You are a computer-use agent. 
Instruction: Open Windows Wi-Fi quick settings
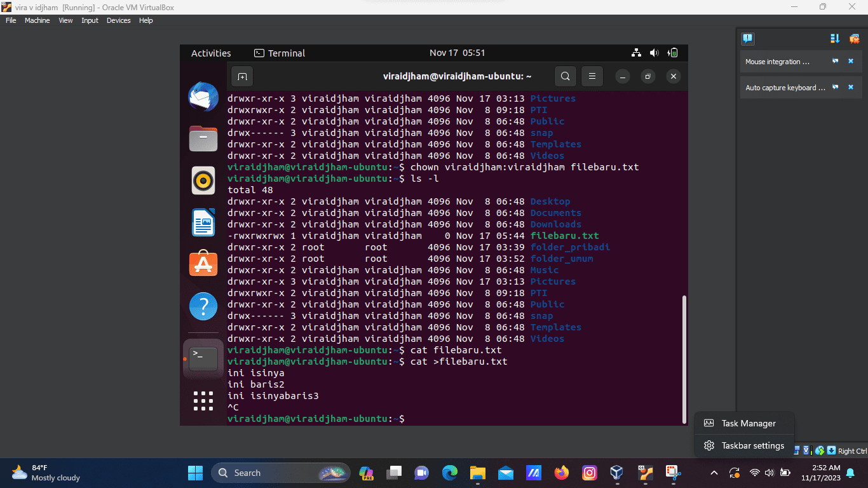pyautogui.click(x=755, y=473)
